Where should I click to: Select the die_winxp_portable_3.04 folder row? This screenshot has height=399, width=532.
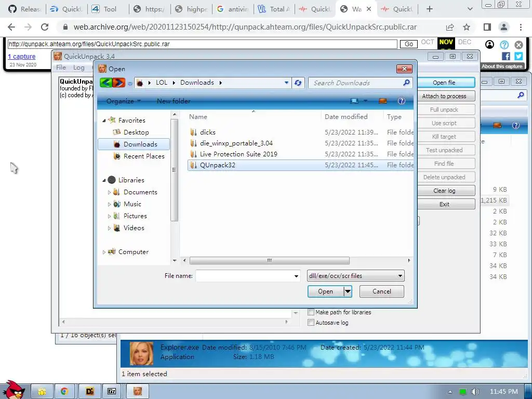click(301, 143)
